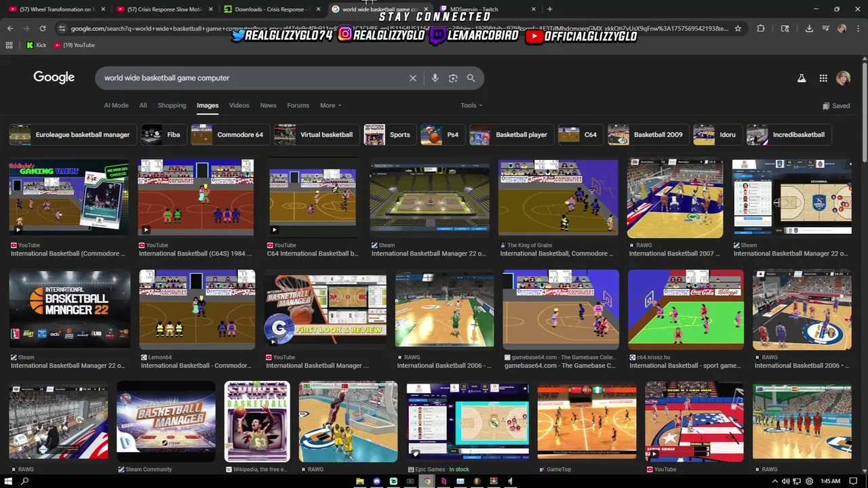
Task: Open the Google account profile avatar
Action: 844,78
